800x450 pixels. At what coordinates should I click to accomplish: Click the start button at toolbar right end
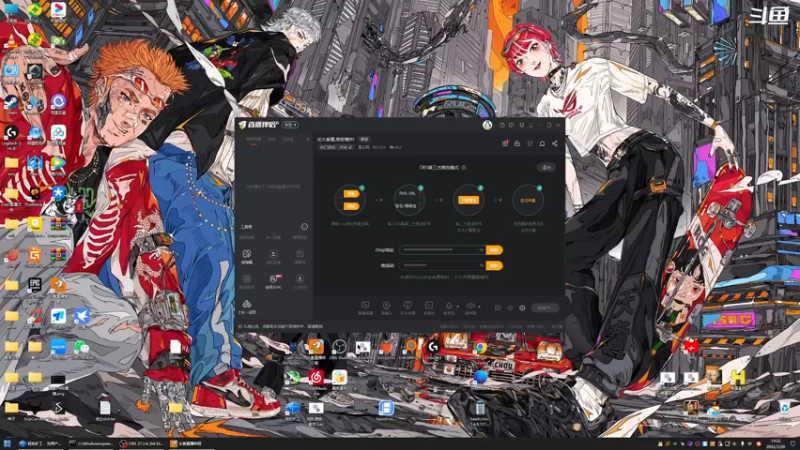point(544,308)
